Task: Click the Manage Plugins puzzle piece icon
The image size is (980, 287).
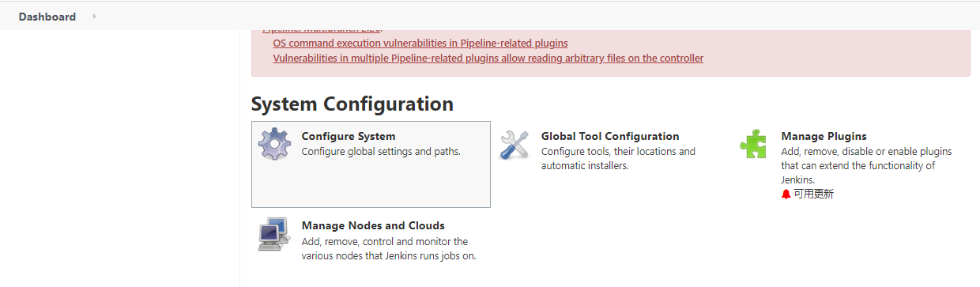Action: pos(754,144)
